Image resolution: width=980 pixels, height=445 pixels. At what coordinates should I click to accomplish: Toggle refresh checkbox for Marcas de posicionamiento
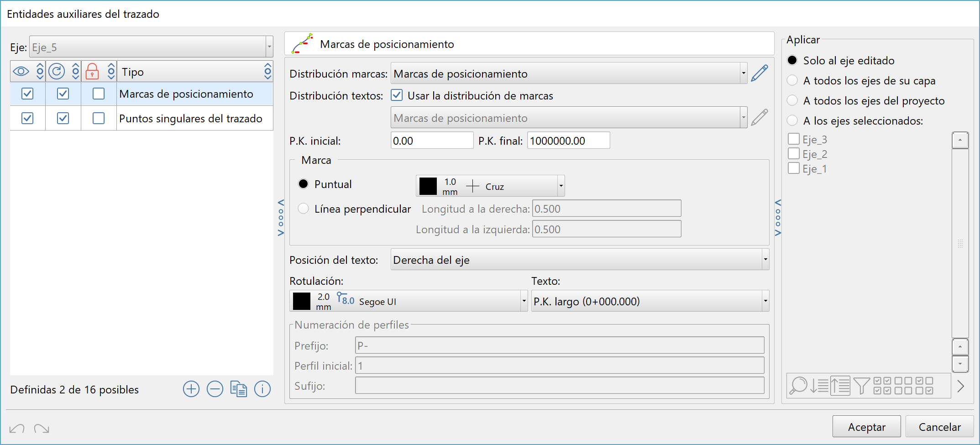63,94
